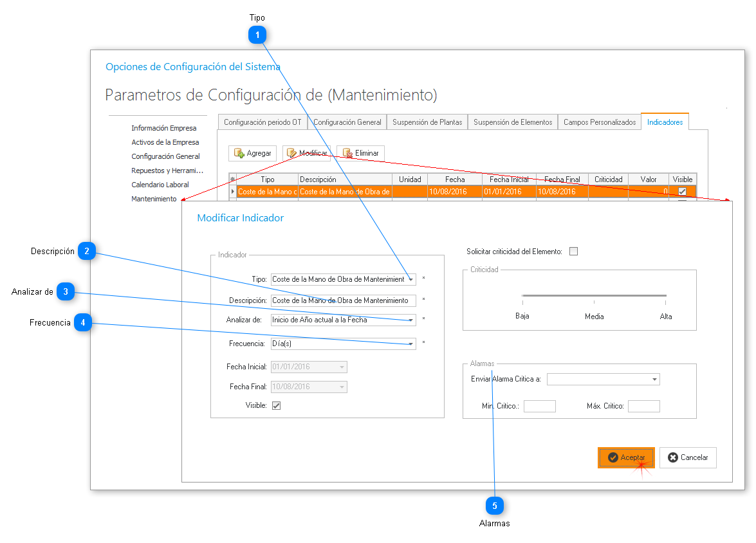Image resolution: width=756 pixels, height=543 pixels.
Task: Click the Aceptar checkmark icon
Action: (x=613, y=457)
